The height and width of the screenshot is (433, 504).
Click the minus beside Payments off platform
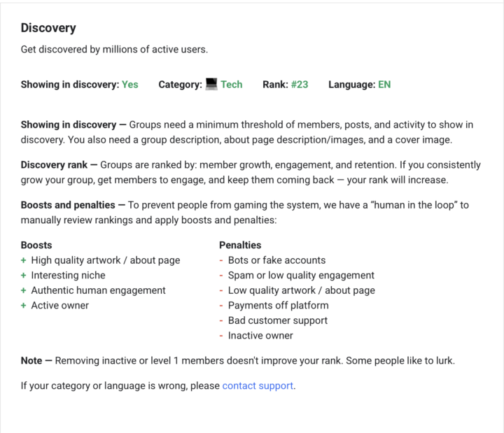[222, 306]
